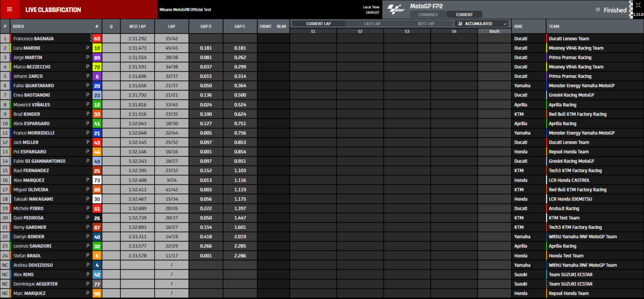This screenshot has width=644, height=299.
Task: Click the MotoGP logo
Action: point(396,9)
